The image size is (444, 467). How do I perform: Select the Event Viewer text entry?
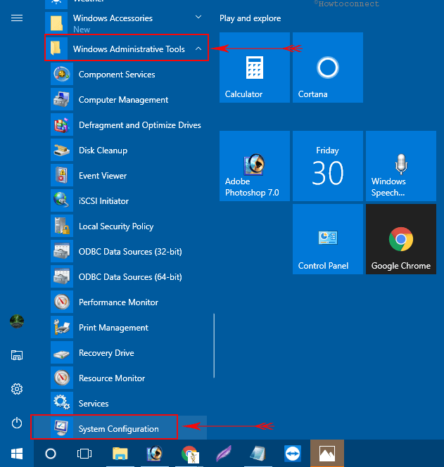[x=102, y=176]
